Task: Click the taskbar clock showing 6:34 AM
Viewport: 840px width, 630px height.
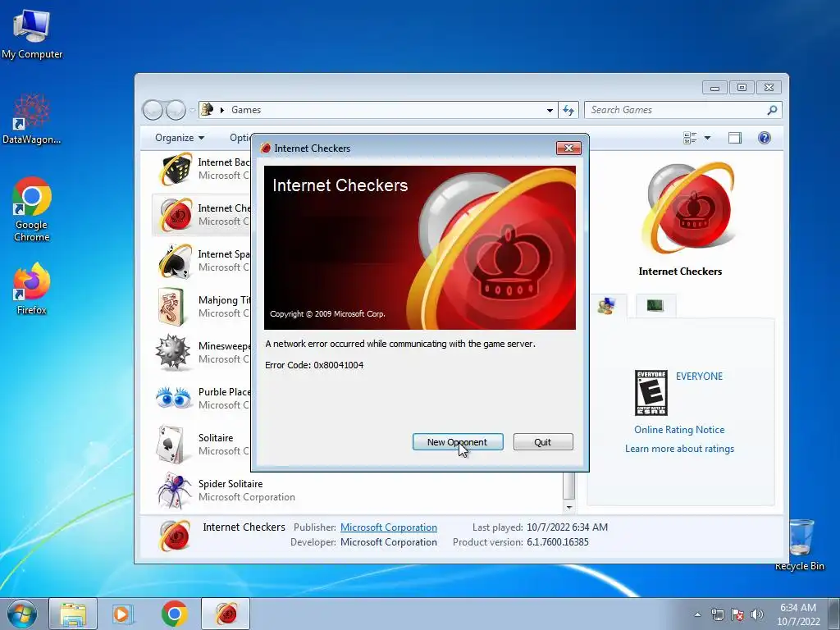Action: click(x=798, y=614)
